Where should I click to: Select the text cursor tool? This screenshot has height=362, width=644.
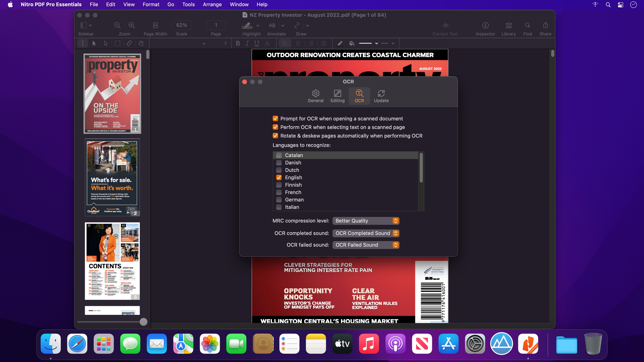point(82,43)
